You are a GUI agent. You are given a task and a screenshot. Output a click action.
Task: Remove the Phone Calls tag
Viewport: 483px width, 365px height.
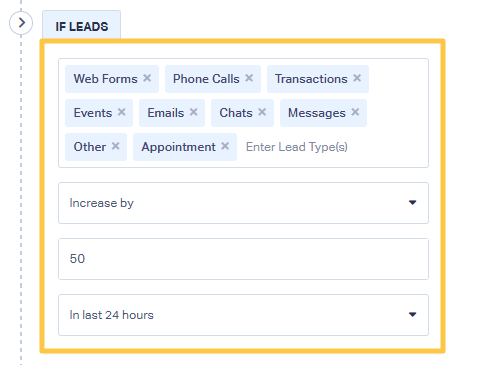249,78
